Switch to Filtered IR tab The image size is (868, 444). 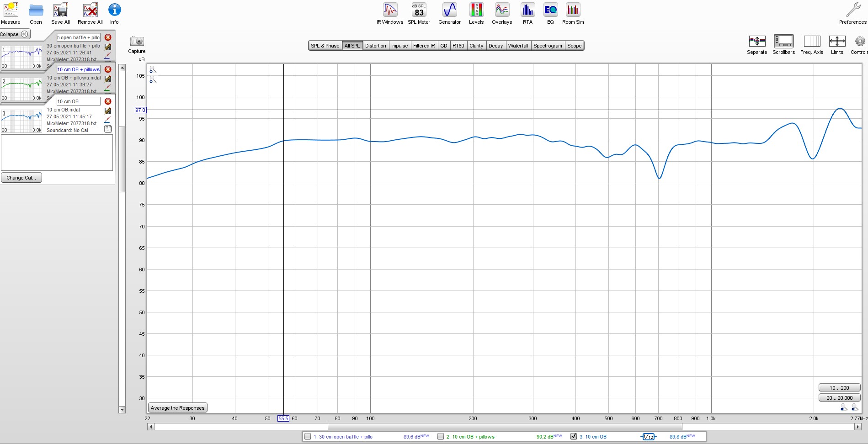tap(424, 46)
